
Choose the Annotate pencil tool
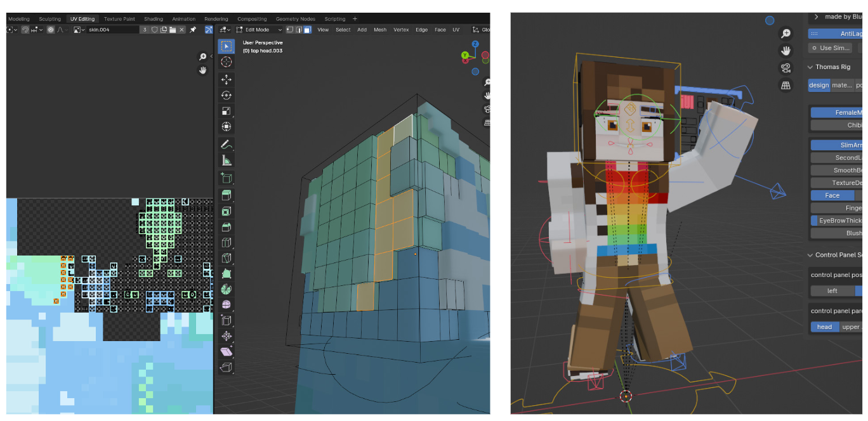tap(226, 145)
